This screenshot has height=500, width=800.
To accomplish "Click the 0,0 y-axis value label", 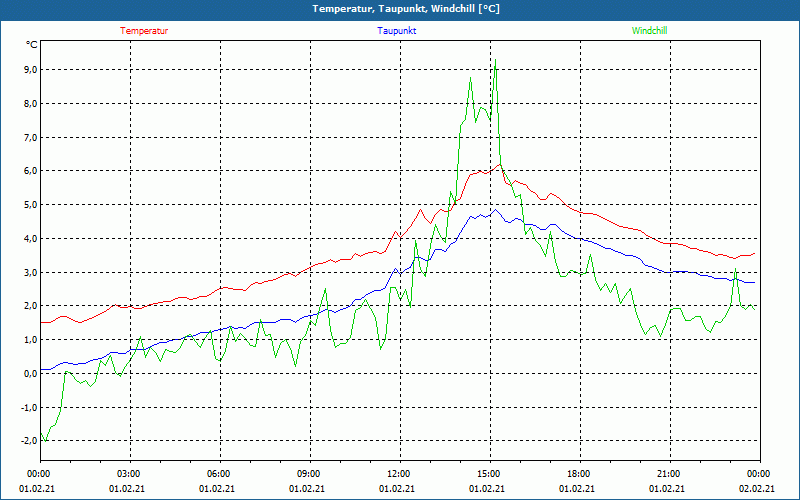I will coord(30,373).
